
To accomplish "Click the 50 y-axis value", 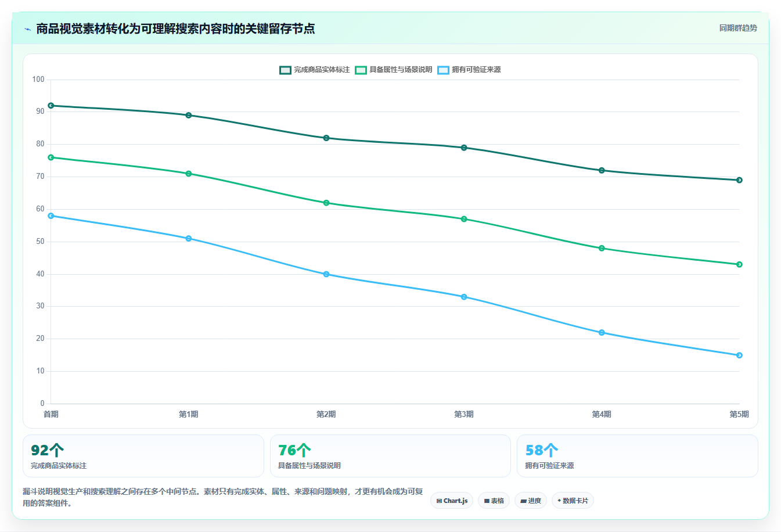I will click(x=40, y=242).
